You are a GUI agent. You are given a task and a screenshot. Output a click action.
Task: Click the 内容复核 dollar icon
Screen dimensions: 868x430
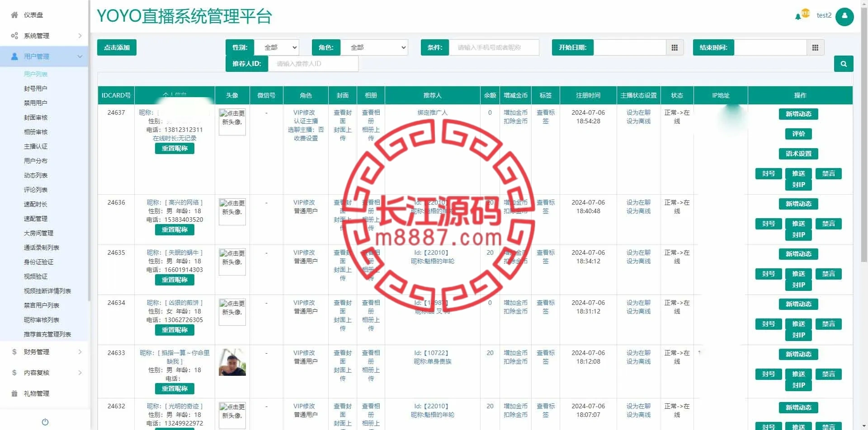click(14, 373)
